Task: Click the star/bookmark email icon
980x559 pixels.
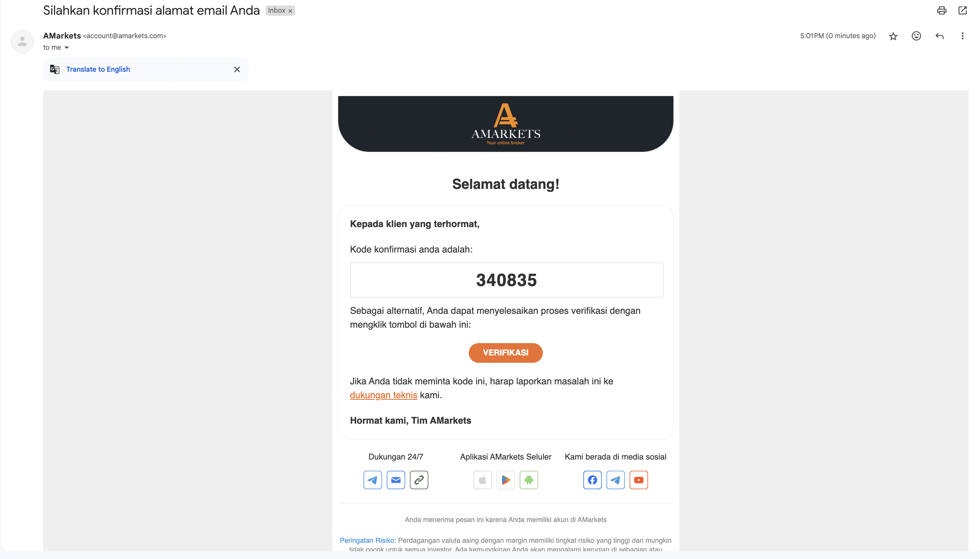Action: 893,35
